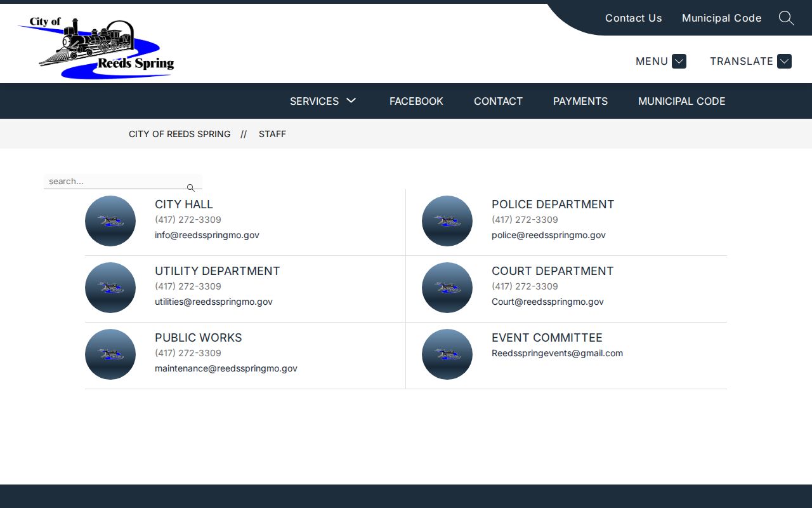Viewport: 812px width, 508px height.
Task: Open the EVENT COMMITTEE staff entry
Action: (x=547, y=337)
